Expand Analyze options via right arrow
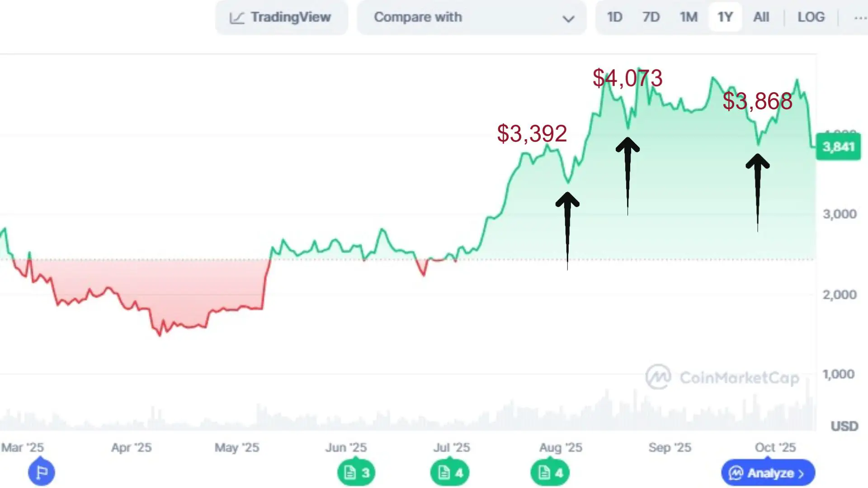The image size is (868, 488). click(x=801, y=473)
